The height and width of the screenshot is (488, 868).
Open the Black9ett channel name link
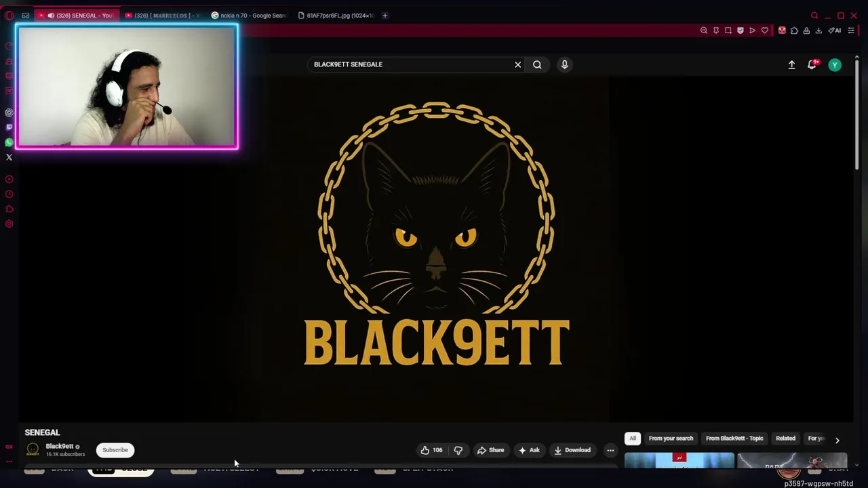pos(60,446)
